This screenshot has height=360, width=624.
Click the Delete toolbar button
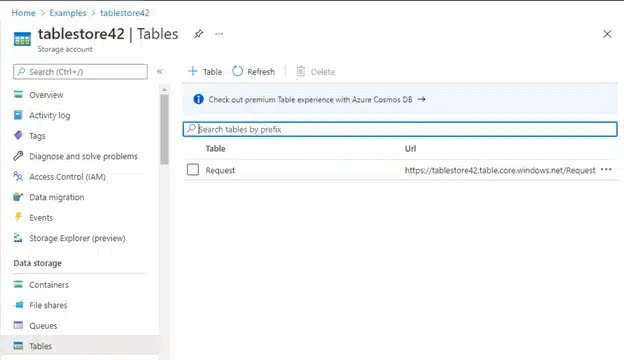coord(316,72)
